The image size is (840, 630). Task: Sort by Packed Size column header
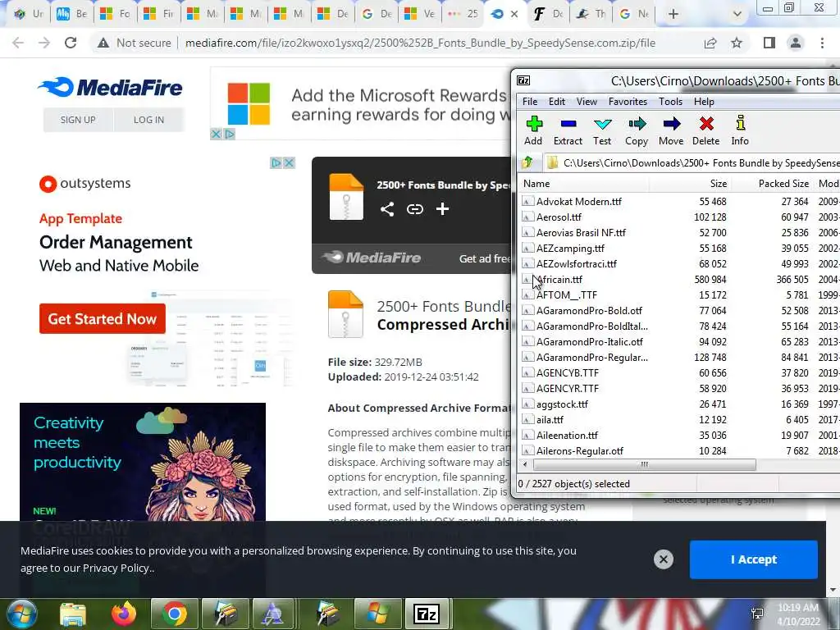pos(772,184)
